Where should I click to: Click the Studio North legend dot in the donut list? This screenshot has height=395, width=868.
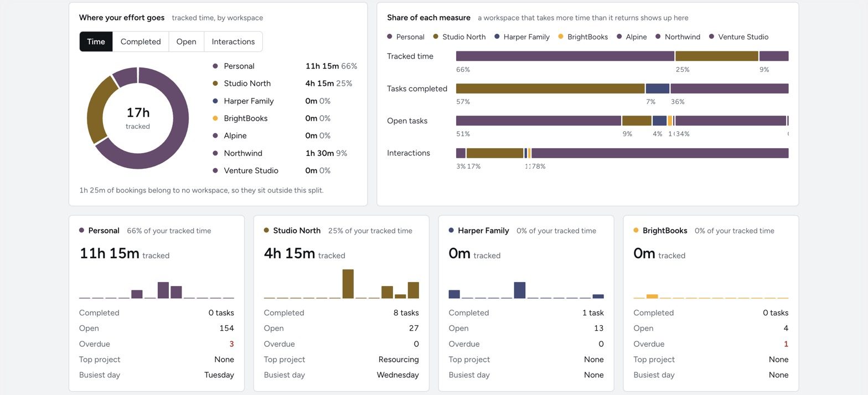click(215, 84)
